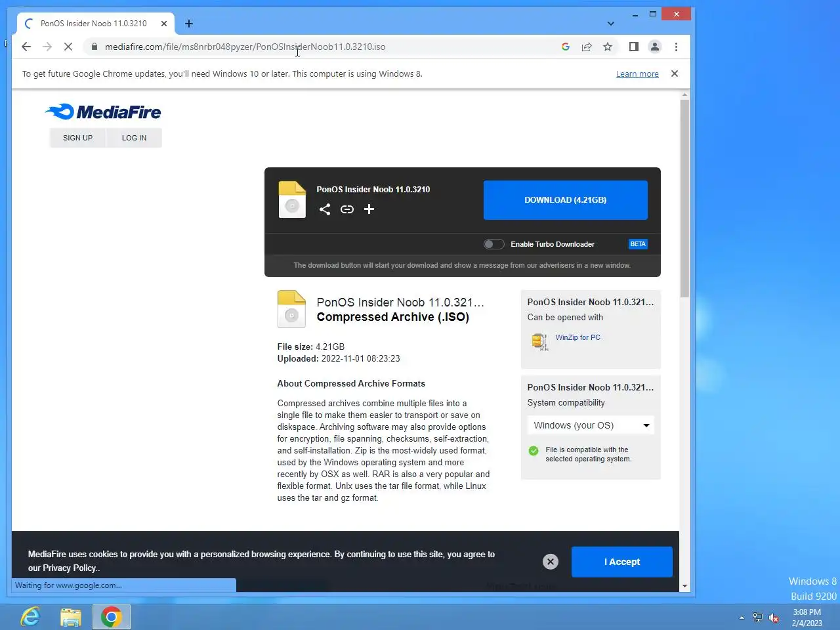
Task: Close the PonOS Insider Noob tab
Action: pyautogui.click(x=164, y=24)
